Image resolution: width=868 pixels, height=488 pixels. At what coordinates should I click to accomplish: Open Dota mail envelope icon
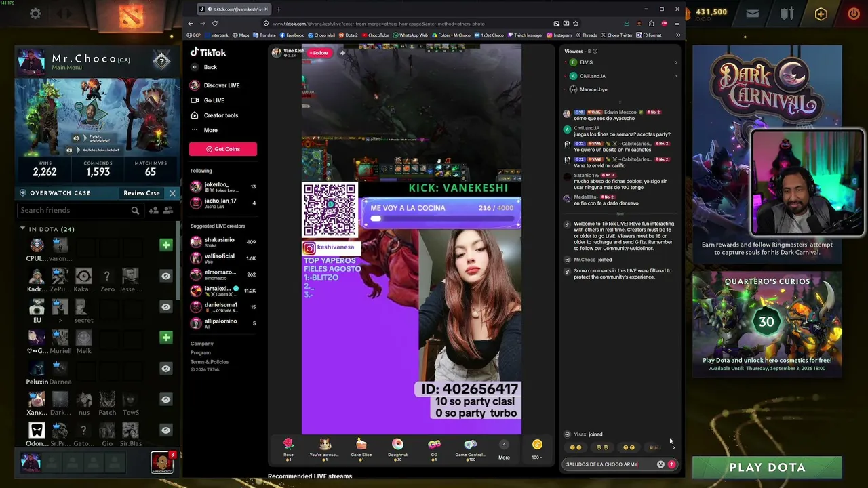coord(753,13)
